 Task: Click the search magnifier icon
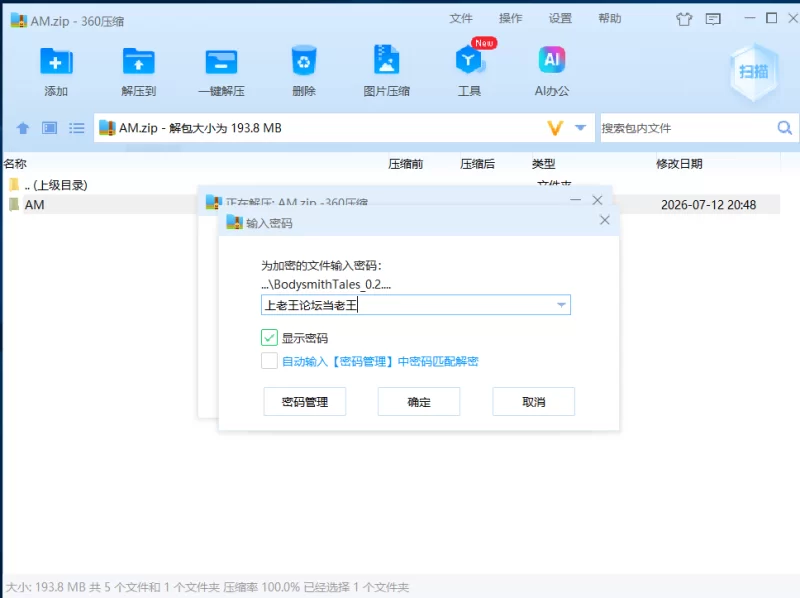tap(785, 128)
